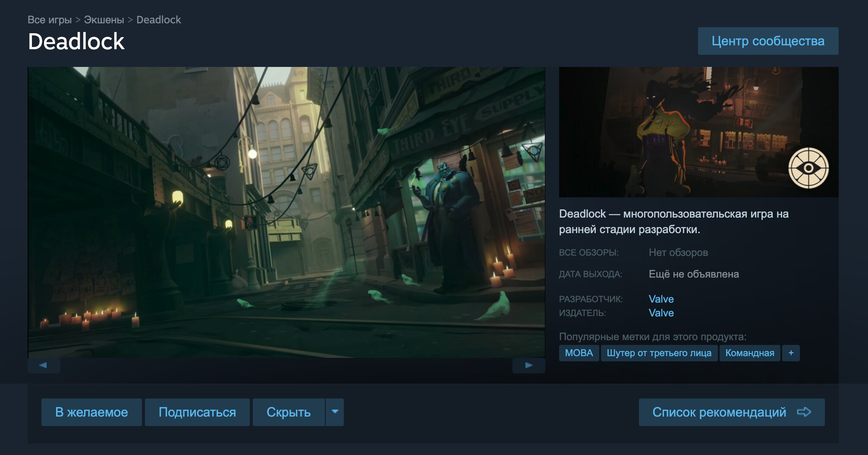Screen dimensions: 868x455
Task: Open Экшены breadcrumb link
Action: coord(104,20)
